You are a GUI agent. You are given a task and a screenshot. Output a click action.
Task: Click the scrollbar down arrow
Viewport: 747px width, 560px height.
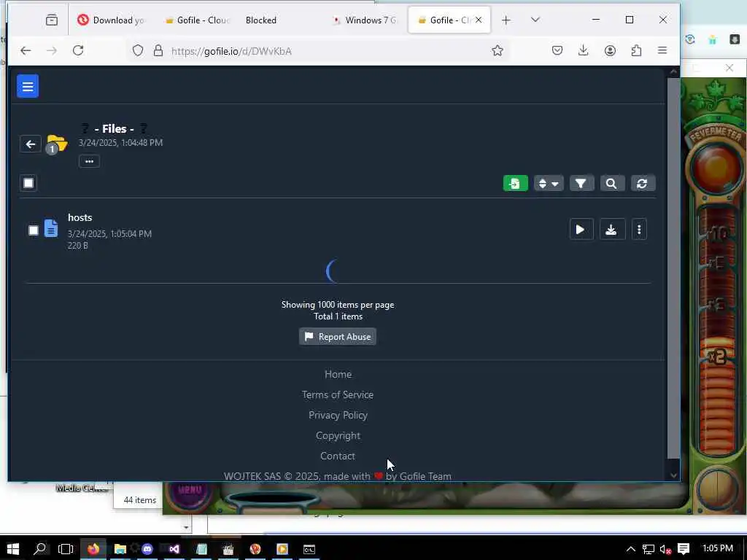[x=673, y=475]
